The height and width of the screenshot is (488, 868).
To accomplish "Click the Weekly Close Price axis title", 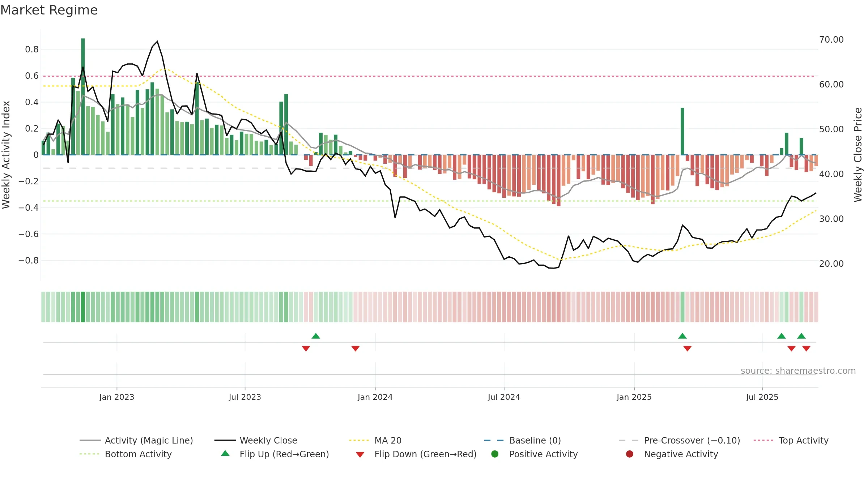I will click(858, 155).
